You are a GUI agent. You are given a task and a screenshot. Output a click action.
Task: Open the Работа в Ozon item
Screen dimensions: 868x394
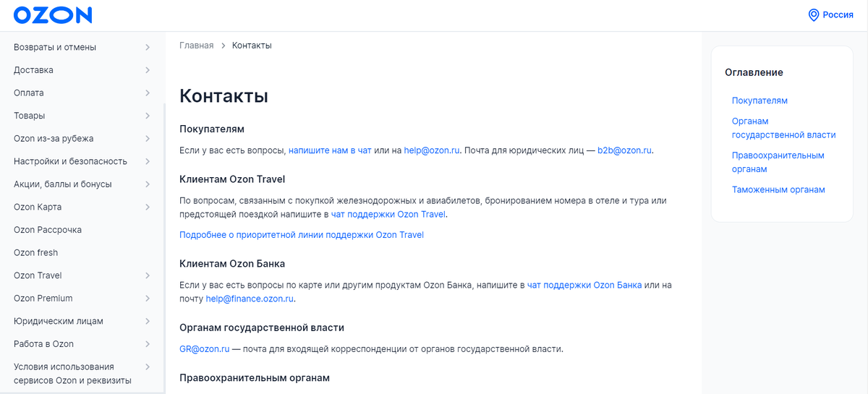[x=43, y=343]
